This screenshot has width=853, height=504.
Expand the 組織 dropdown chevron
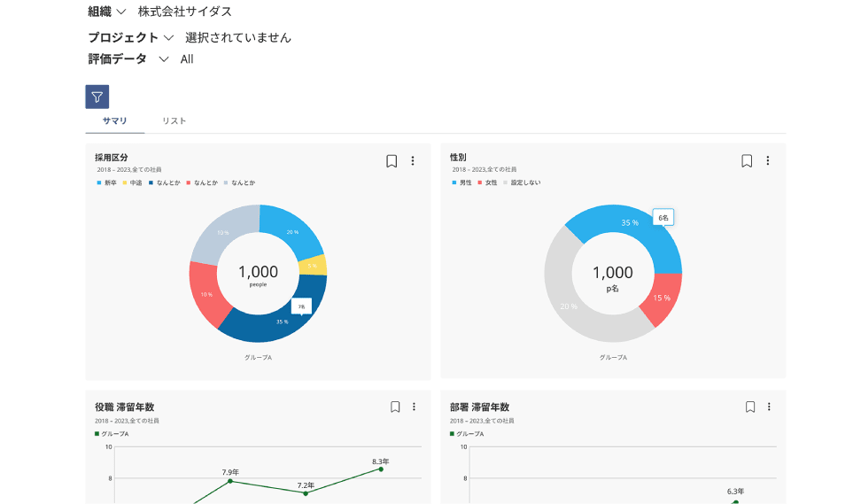(121, 12)
